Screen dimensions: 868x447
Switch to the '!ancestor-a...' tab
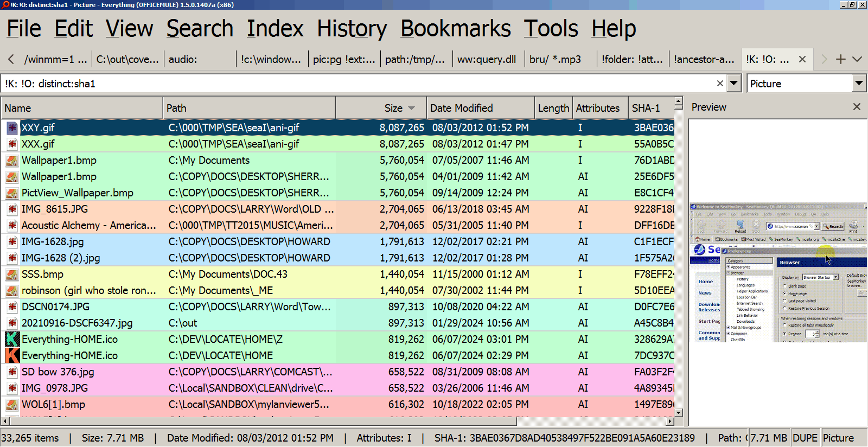point(705,59)
